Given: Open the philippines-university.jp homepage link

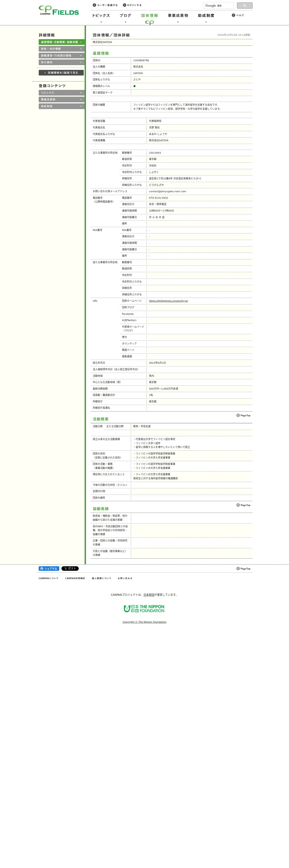Looking at the screenshot, I should pyautogui.click(x=168, y=301).
